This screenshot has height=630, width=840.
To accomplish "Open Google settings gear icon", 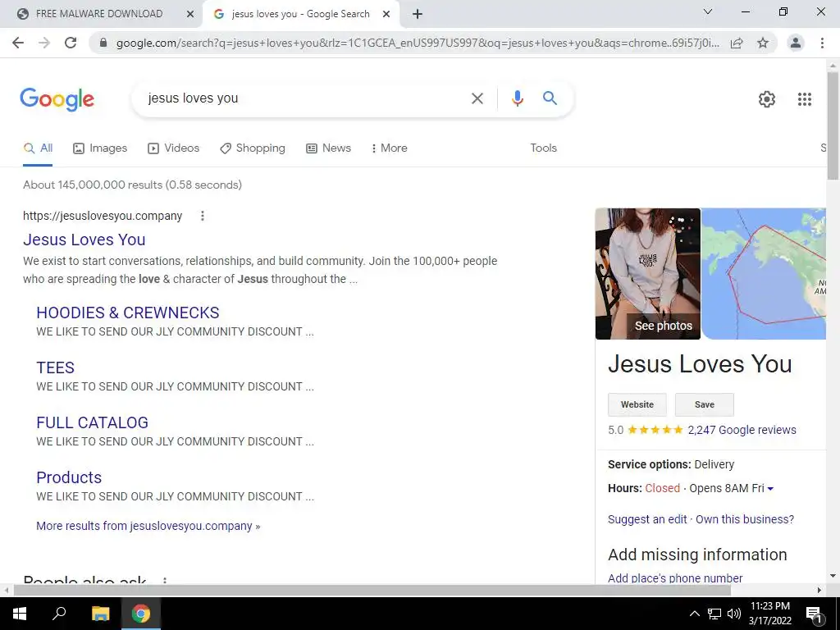I will click(x=767, y=99).
